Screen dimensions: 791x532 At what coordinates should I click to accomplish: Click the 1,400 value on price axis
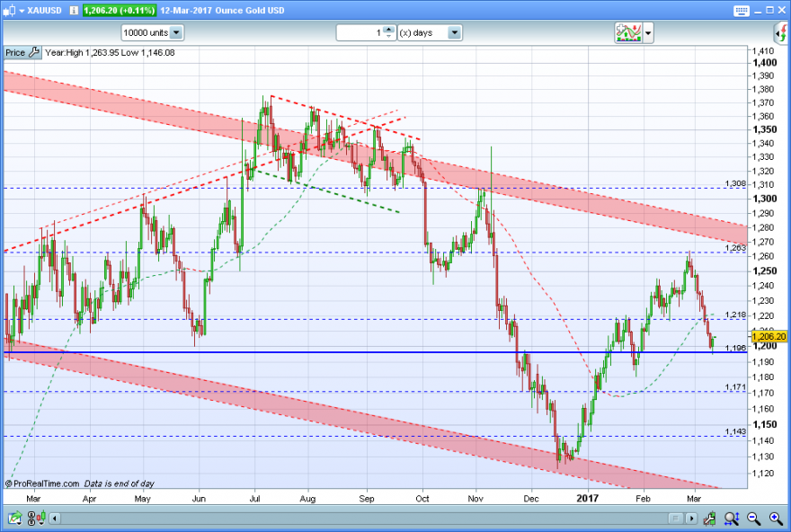(x=765, y=63)
